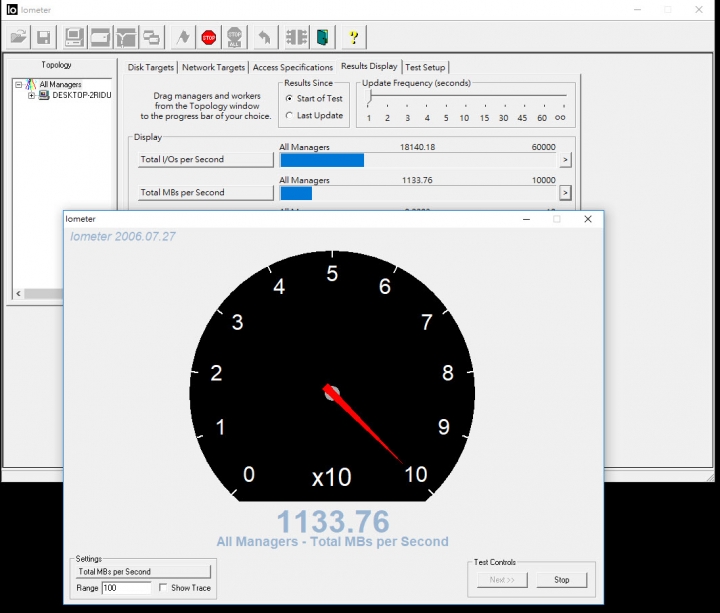Switch to the Network Targets tab
720x613 pixels.
pos(214,67)
